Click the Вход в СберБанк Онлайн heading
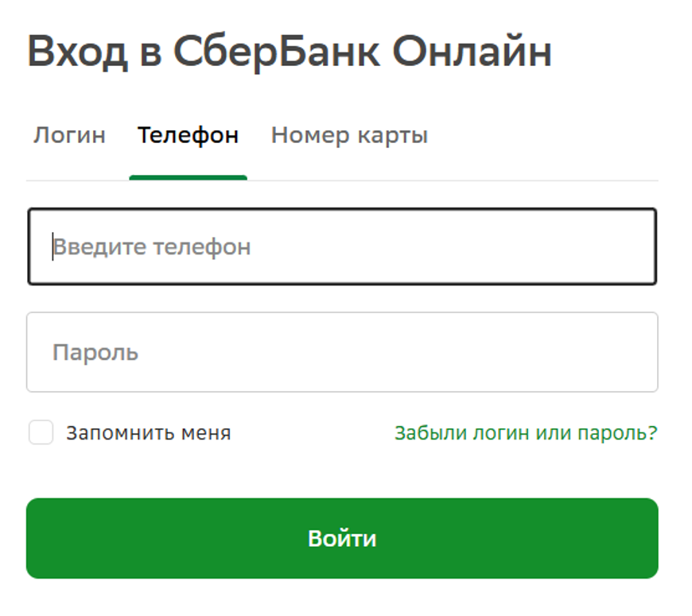The width and height of the screenshot is (692, 616). click(289, 49)
